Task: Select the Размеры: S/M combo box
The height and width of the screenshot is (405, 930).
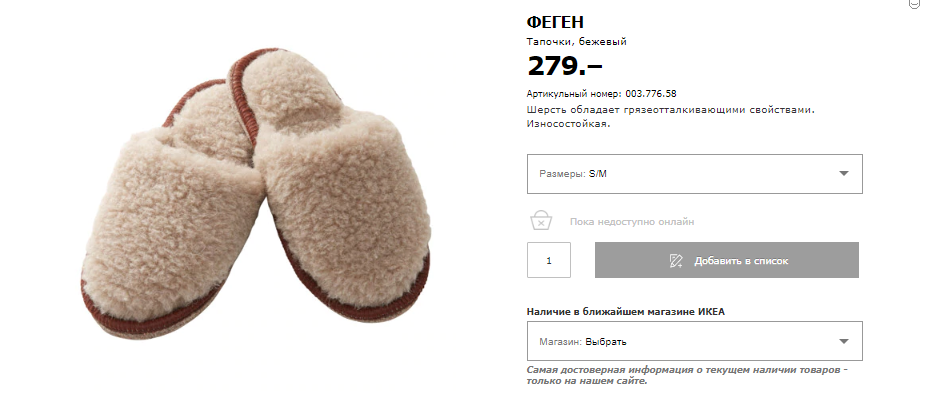Action: coord(695,174)
